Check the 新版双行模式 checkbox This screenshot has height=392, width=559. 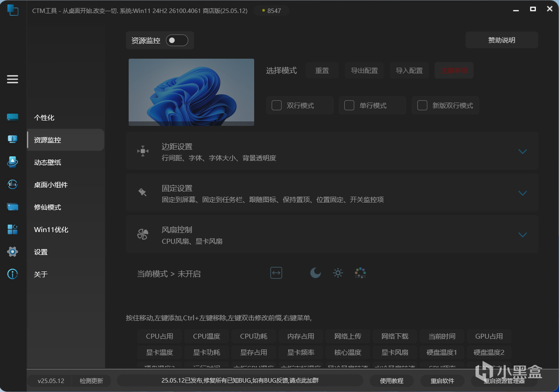[422, 105]
